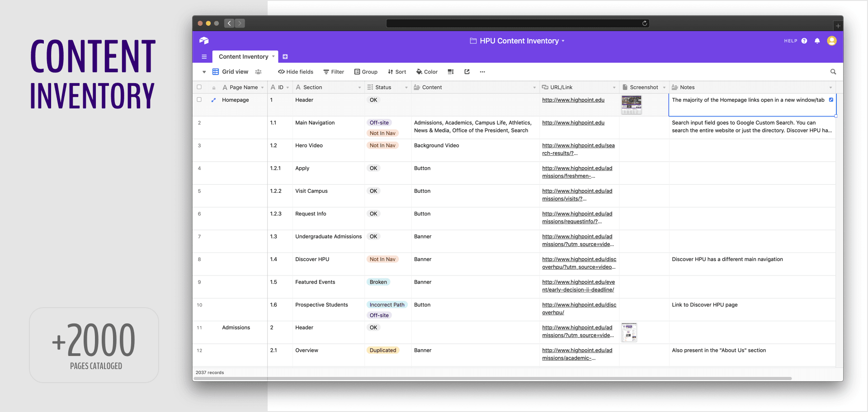The image size is (868, 412).
Task: Open the tables hamburger menu
Action: 204,56
